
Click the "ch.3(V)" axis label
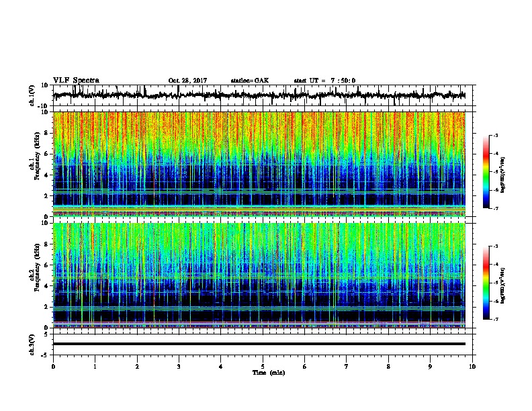(x=32, y=345)
